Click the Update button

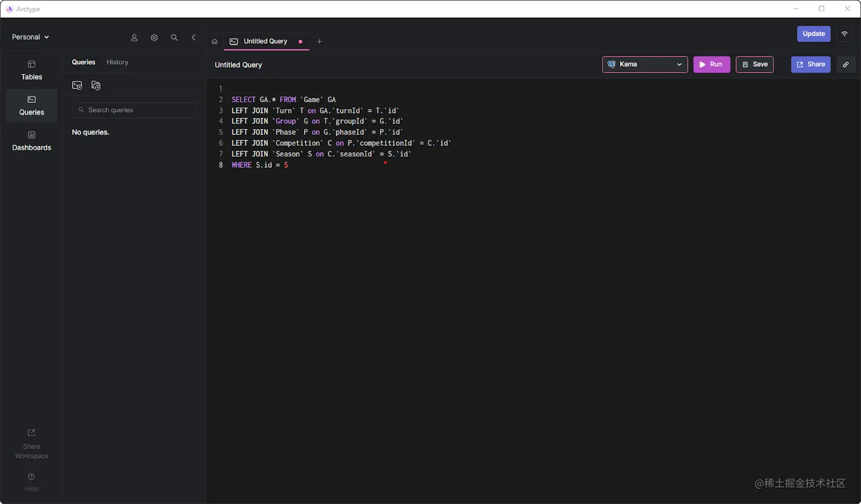pos(814,34)
